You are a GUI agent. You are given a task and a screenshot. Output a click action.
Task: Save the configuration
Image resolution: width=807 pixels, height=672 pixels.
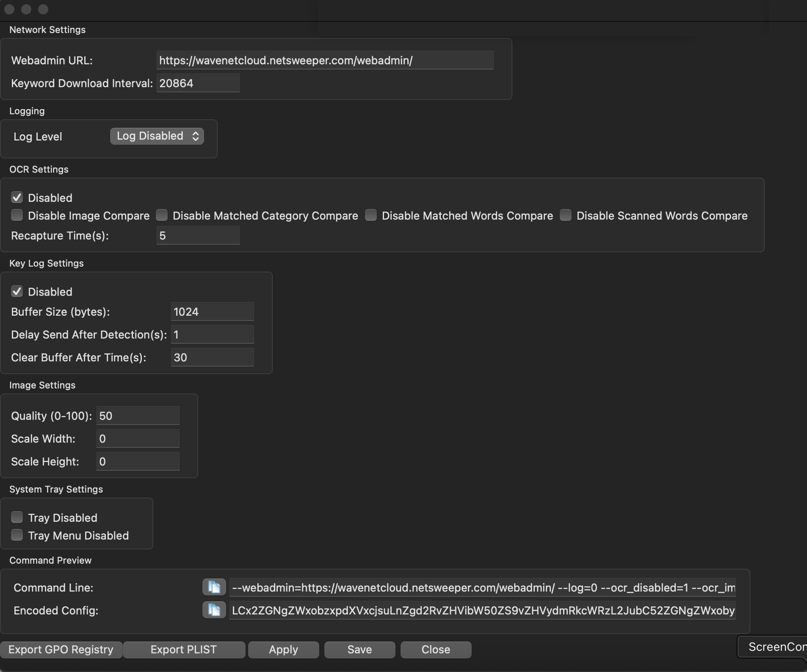359,650
